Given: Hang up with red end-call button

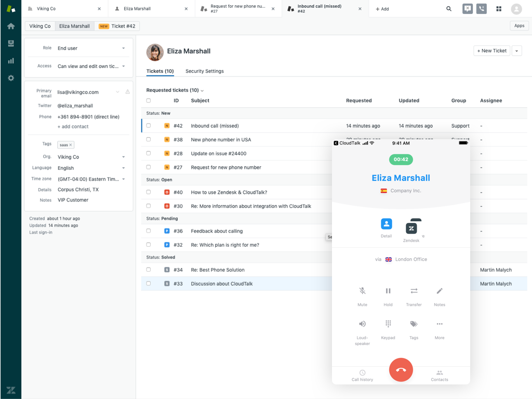Looking at the screenshot, I should click(x=401, y=370).
